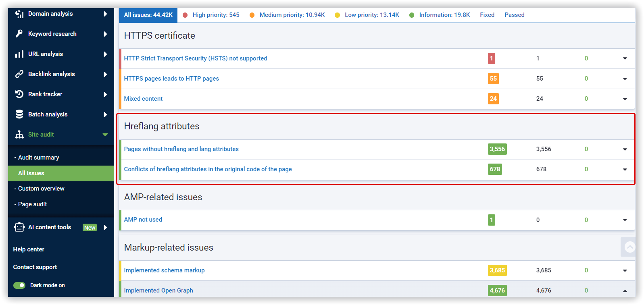The image size is (644, 305).
Task: Expand the Mixed content row arrow
Action: pyautogui.click(x=625, y=99)
